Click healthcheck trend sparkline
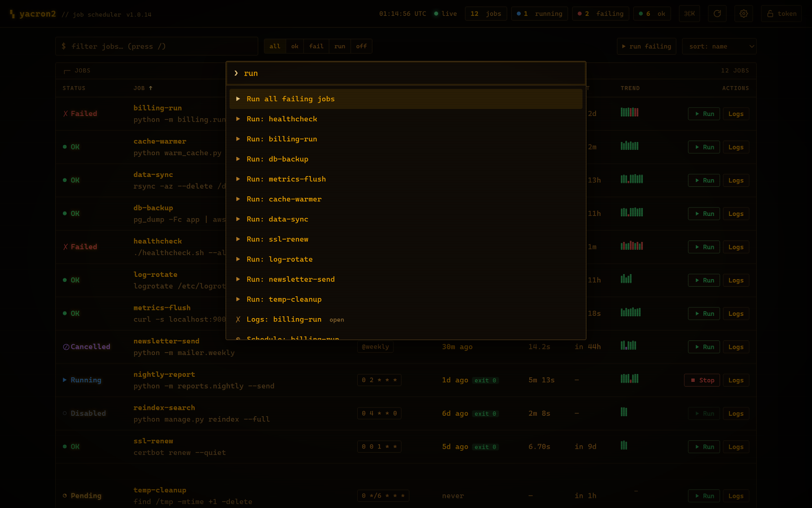Image resolution: width=812 pixels, height=508 pixels. 632,245
